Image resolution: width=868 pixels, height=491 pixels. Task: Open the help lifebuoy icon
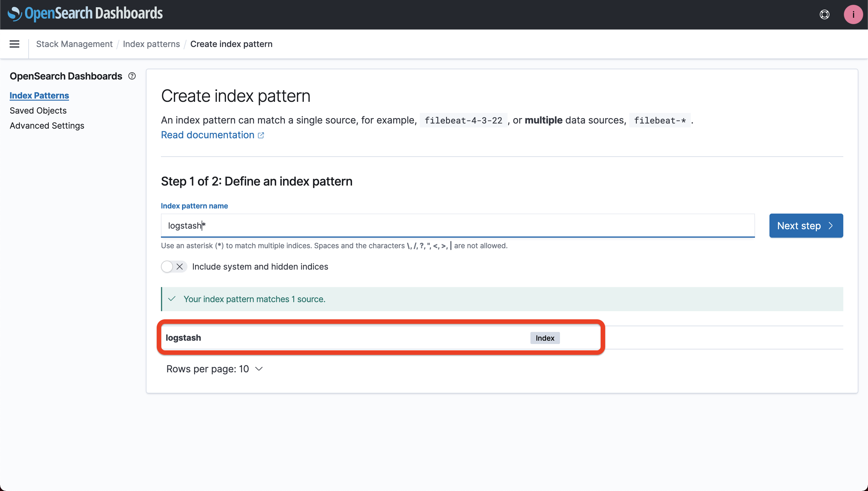824,14
